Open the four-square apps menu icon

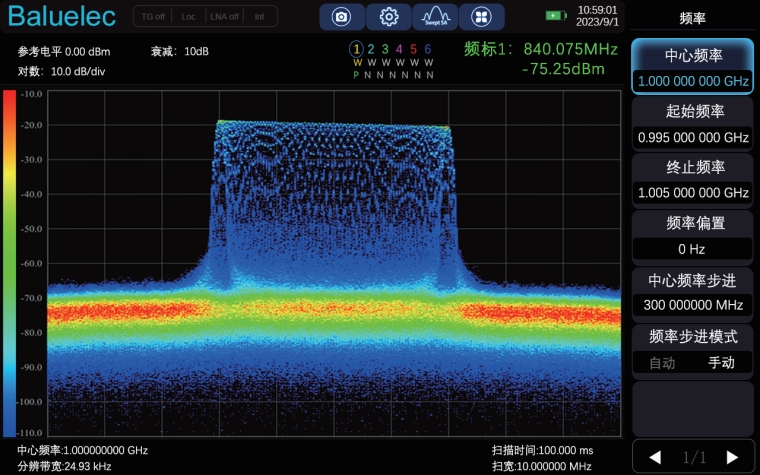click(482, 17)
